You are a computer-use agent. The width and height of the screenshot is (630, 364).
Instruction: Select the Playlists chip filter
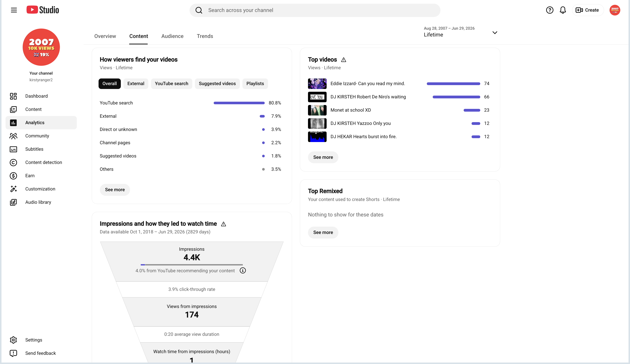tap(255, 83)
